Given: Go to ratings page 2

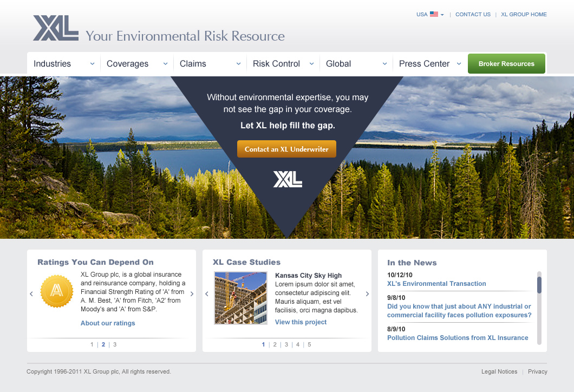Looking at the screenshot, I should 103,344.
